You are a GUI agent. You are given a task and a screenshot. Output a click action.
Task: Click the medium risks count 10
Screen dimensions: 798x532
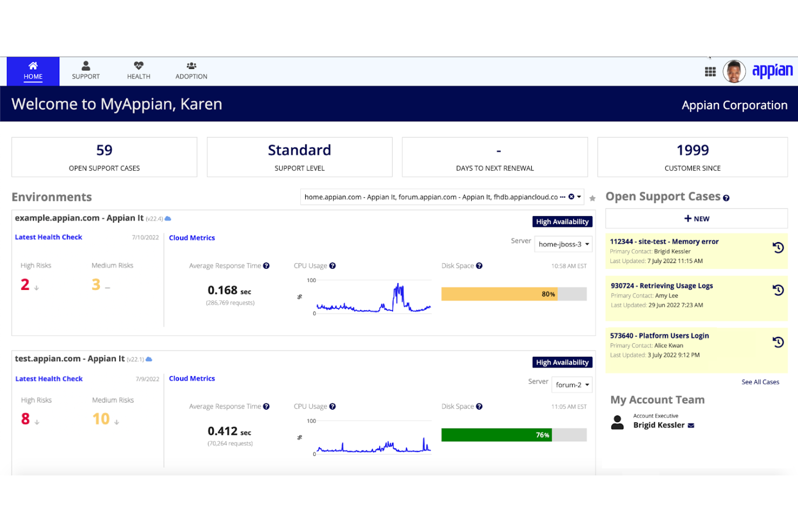tap(101, 419)
